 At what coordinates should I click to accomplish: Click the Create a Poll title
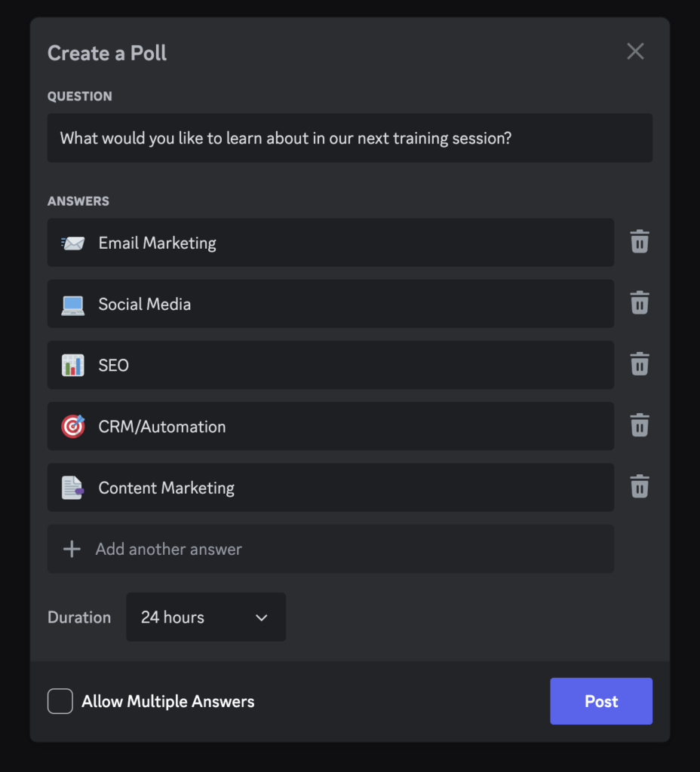coord(106,53)
